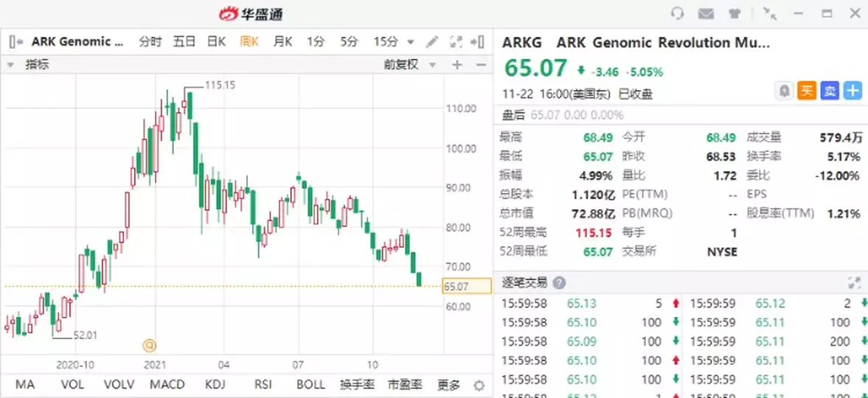Open the messages envelope icon
868x398 pixels.
[x=706, y=14]
